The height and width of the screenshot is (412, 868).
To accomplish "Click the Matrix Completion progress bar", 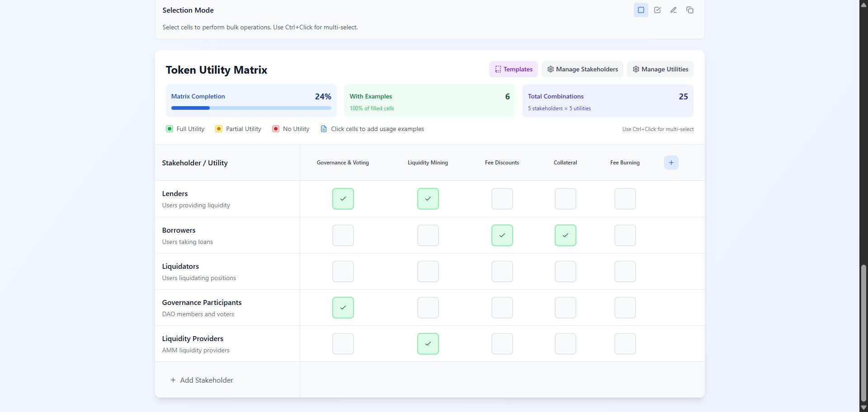I will click(251, 108).
